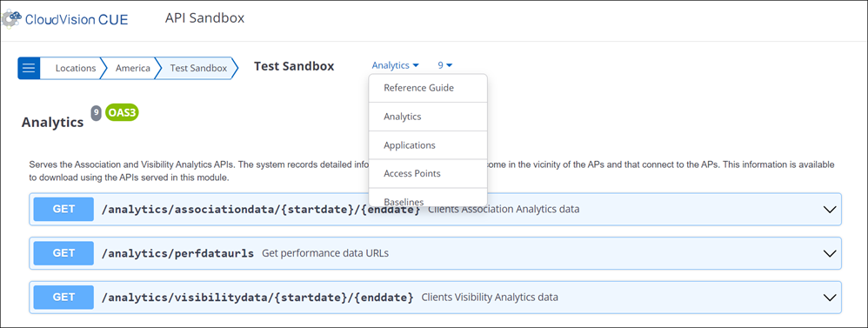Click Test Sandbox breadcrumb
Image resolution: width=868 pixels, height=328 pixels.
pos(198,68)
